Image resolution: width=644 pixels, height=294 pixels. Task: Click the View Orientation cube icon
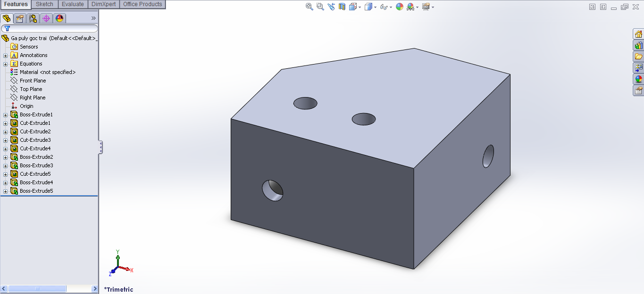tap(352, 7)
